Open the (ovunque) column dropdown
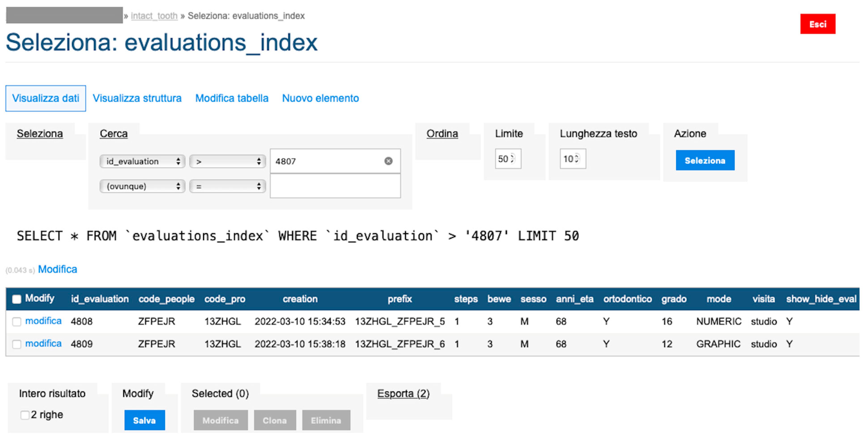Screen dimensions: 868x438 tap(142, 187)
